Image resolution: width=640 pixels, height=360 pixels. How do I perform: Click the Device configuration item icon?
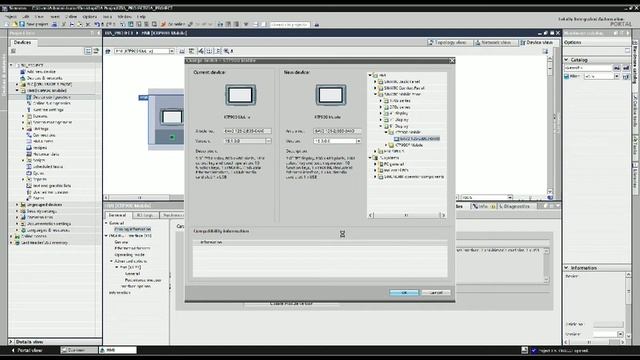click(29, 97)
